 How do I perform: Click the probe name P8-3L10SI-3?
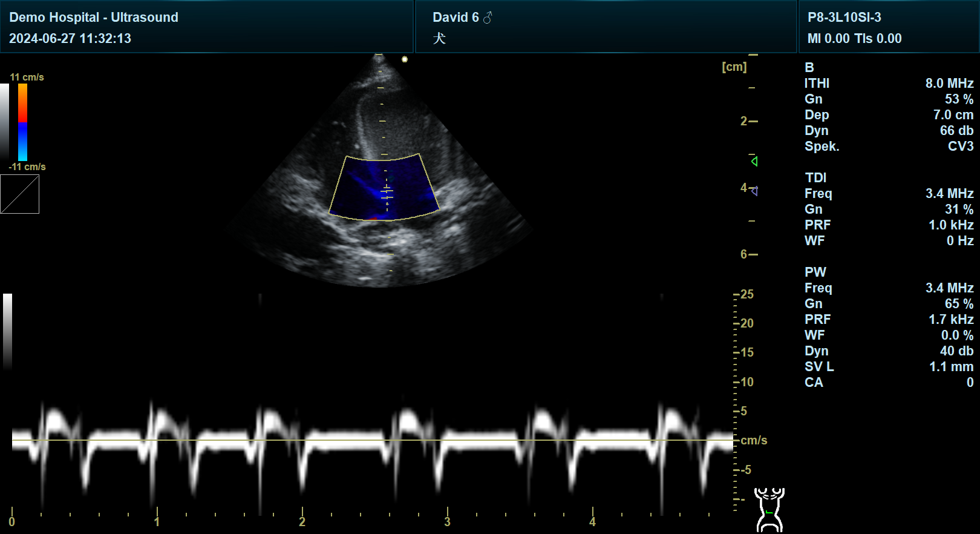(844, 18)
